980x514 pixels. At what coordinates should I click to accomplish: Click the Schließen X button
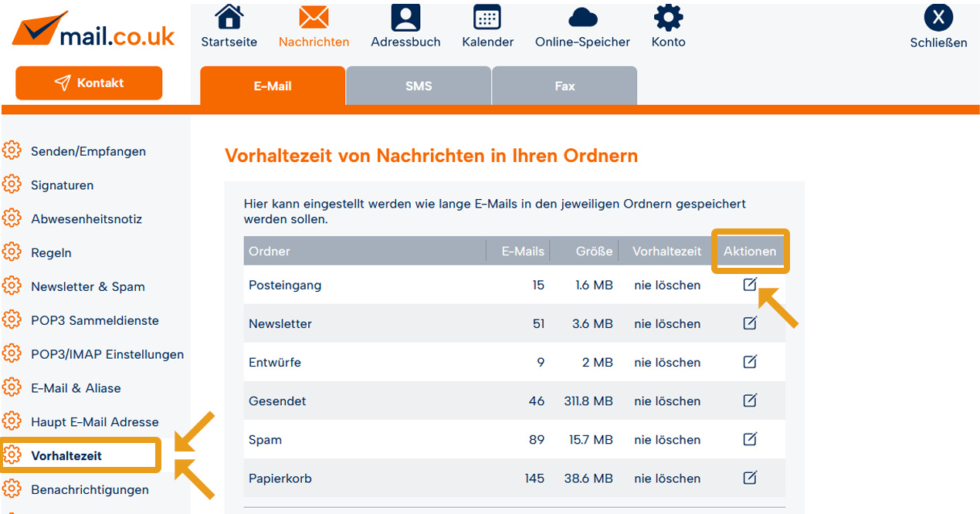(x=938, y=19)
